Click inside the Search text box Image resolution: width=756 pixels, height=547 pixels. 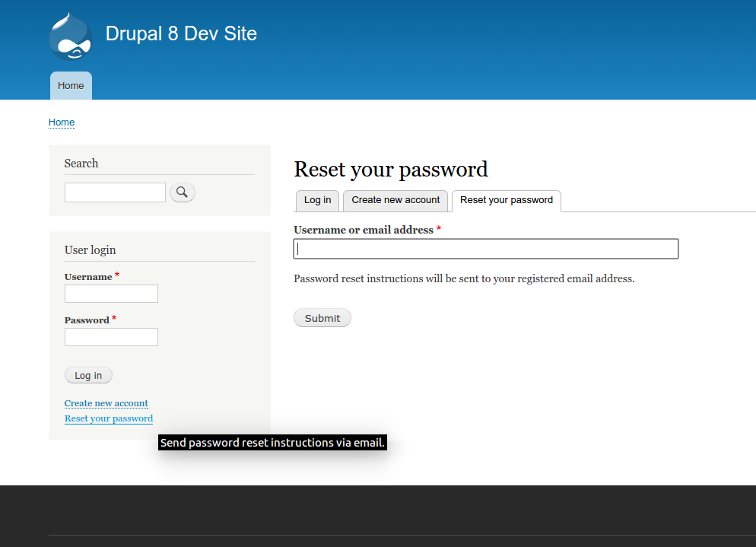115,192
